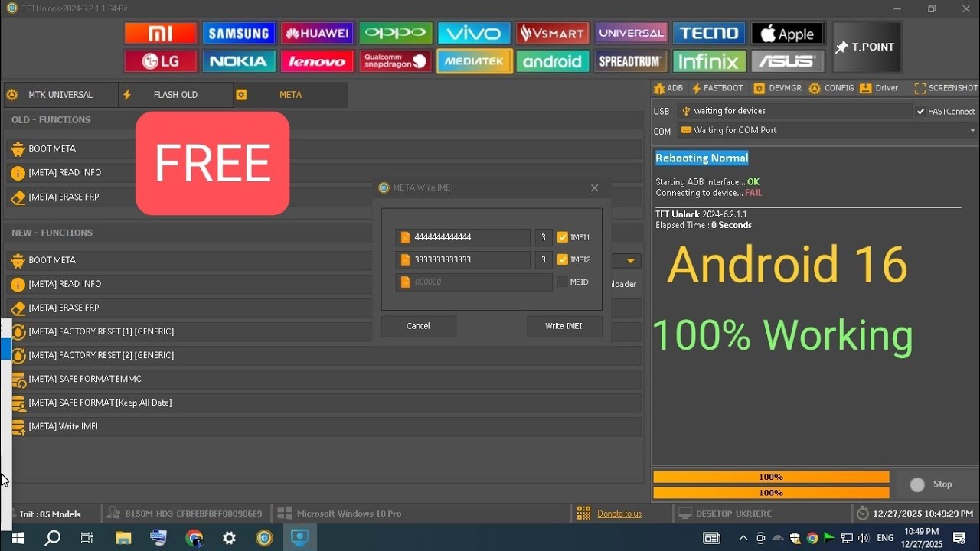980x551 pixels.
Task: Select the Android tile
Action: (x=553, y=61)
